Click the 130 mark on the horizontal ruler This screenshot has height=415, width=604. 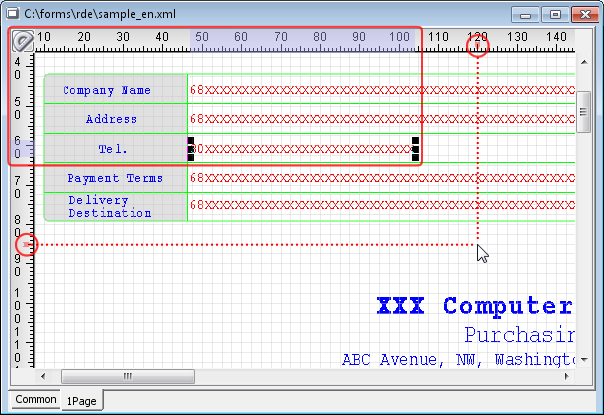517,37
